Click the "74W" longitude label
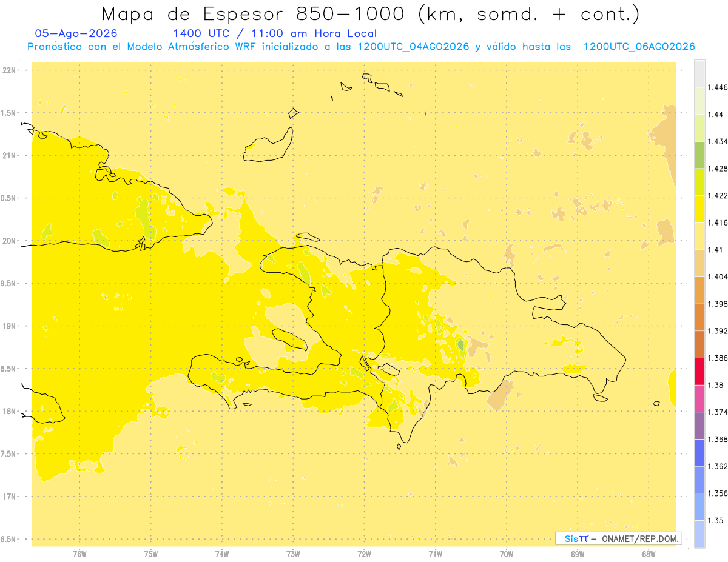Viewport: 728px width, 562px height. point(222,554)
